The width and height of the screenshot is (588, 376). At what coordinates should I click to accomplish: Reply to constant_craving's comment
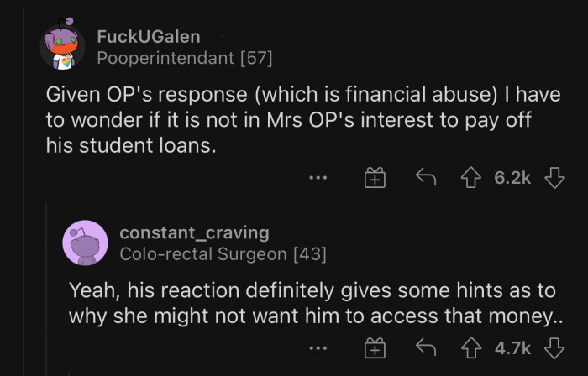coord(427,347)
